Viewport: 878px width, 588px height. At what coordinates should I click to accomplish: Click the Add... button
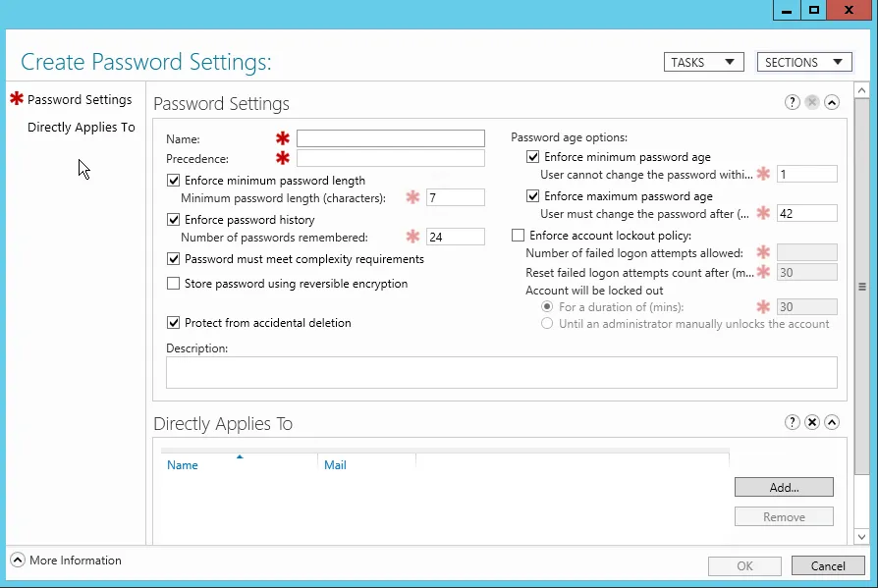point(784,487)
